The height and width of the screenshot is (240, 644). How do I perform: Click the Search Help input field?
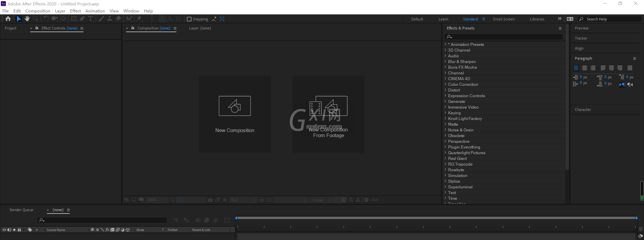pyautogui.click(x=610, y=19)
